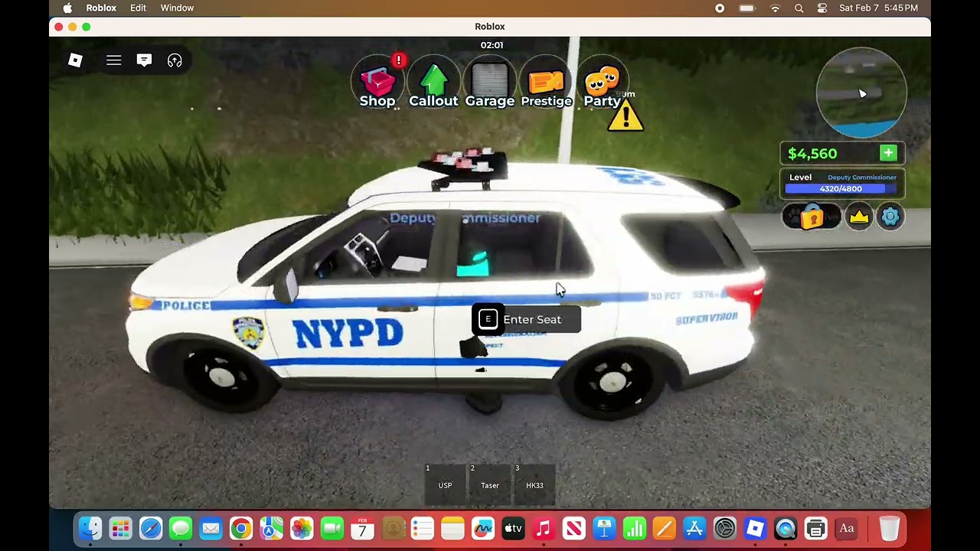Open Messages from the Dock

pos(181,528)
